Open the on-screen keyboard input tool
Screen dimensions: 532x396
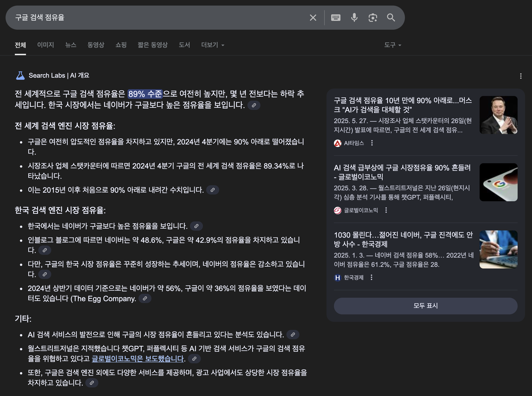336,17
